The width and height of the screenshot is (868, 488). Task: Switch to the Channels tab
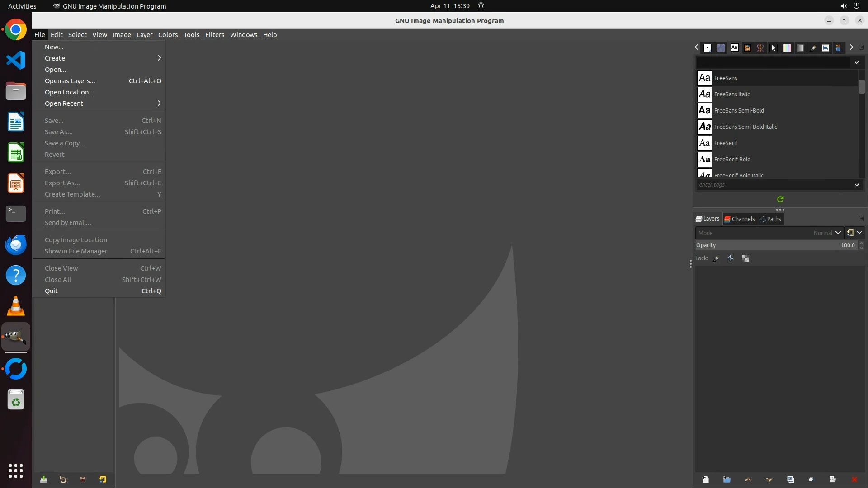coord(740,219)
